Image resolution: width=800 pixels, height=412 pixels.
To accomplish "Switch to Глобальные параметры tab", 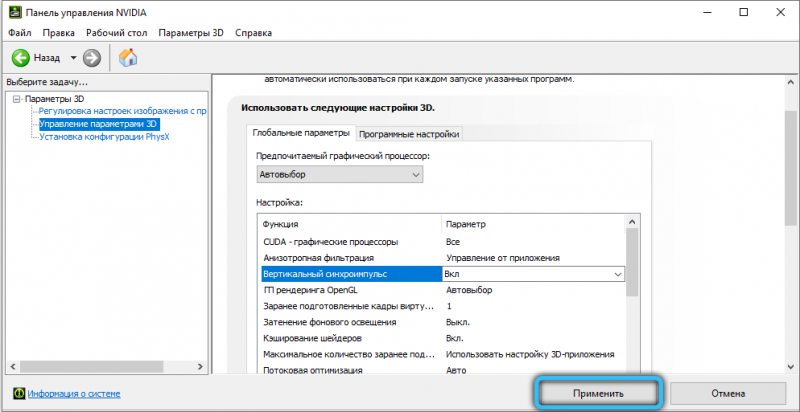I will click(x=301, y=133).
